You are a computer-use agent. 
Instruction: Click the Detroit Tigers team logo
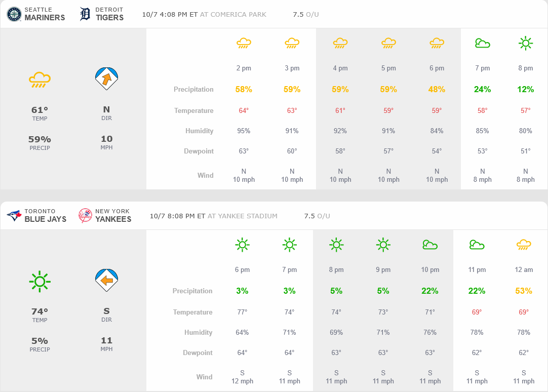click(85, 14)
